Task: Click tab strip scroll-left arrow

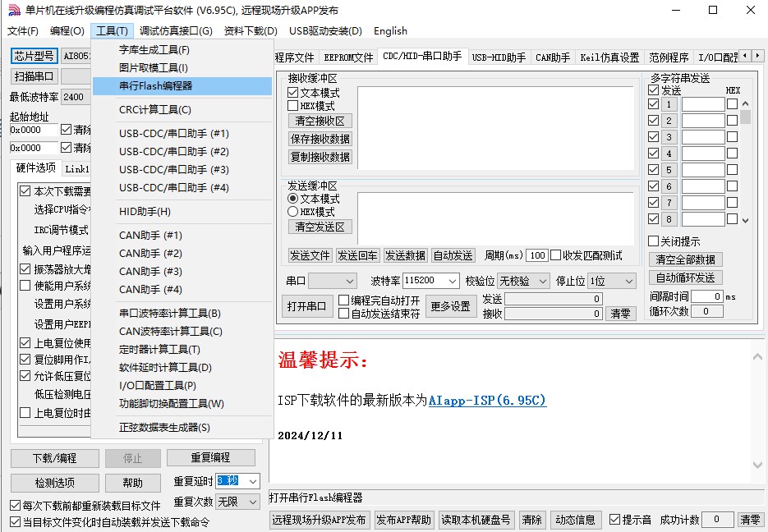Action: tap(744, 56)
